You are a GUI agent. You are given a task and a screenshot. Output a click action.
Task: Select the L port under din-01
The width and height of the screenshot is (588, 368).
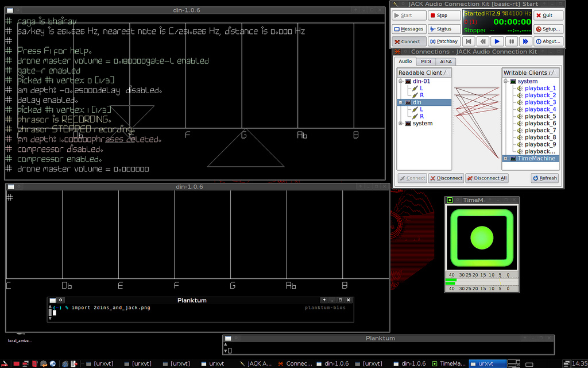tap(421, 88)
